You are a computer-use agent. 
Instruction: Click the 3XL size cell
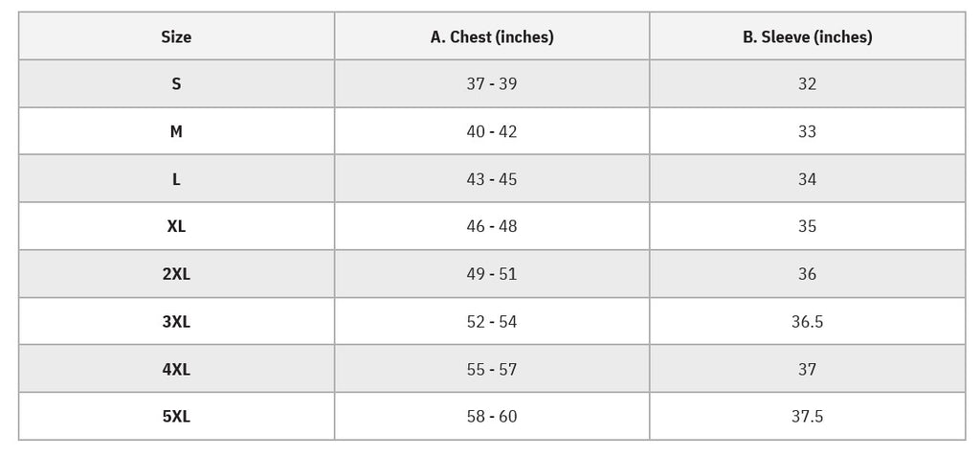pyautogui.click(x=176, y=321)
